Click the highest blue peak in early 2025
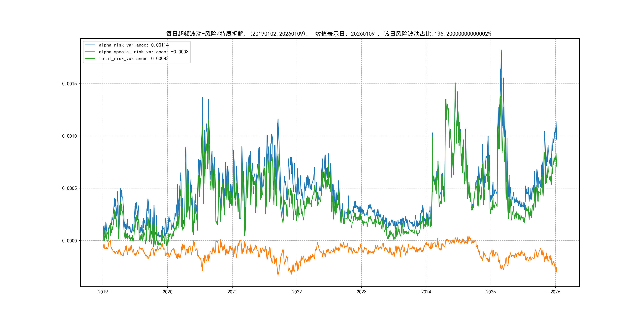Image resolution: width=644 pixels, height=322 pixels. tap(501, 50)
